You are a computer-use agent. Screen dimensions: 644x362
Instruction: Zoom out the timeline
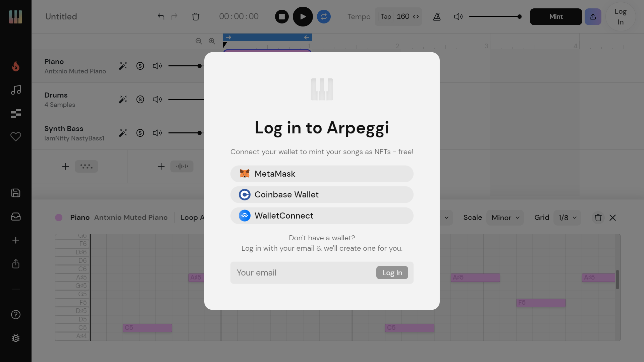pyautogui.click(x=199, y=41)
